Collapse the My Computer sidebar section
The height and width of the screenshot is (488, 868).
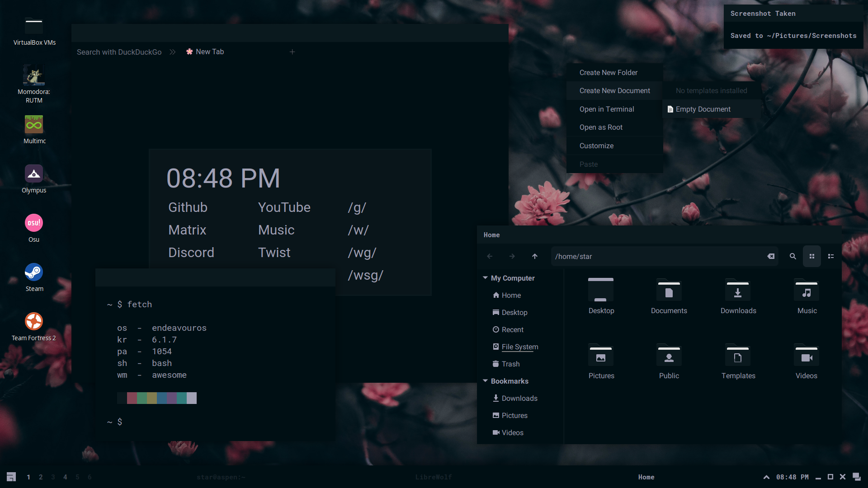pos(485,278)
